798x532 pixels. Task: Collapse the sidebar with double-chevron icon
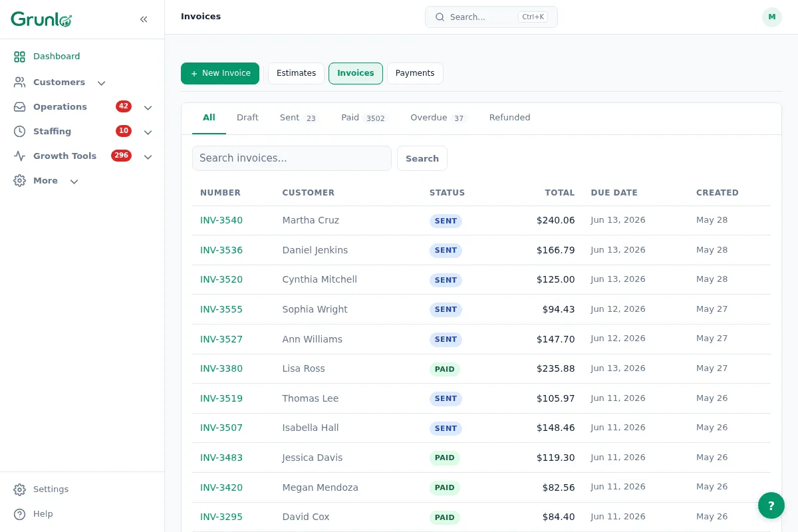144,19
